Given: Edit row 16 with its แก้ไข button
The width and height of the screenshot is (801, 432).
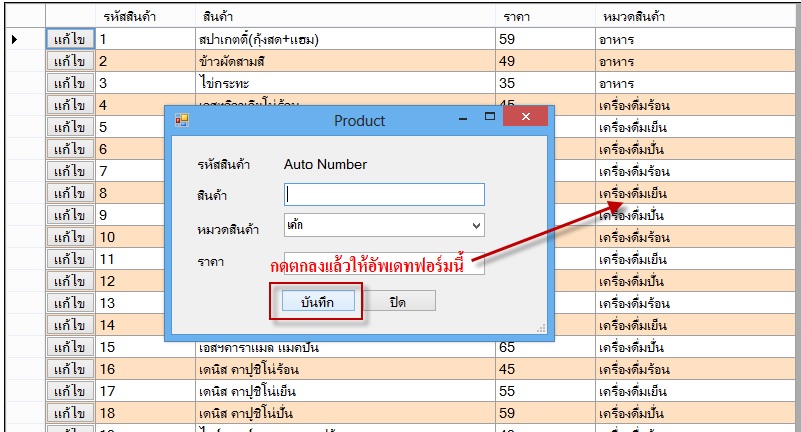Looking at the screenshot, I should [70, 369].
